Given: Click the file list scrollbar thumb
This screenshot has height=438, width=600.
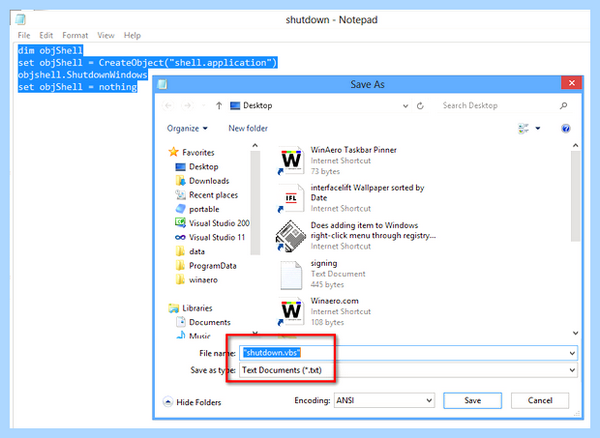Looking at the screenshot, I should click(x=575, y=196).
